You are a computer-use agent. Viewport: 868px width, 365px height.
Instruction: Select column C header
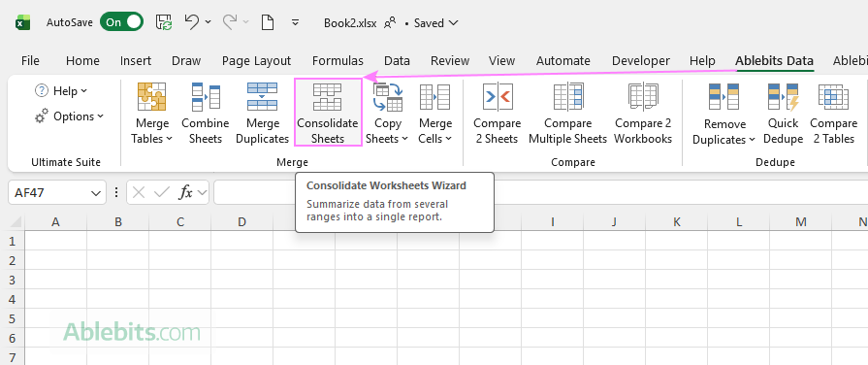click(x=180, y=222)
